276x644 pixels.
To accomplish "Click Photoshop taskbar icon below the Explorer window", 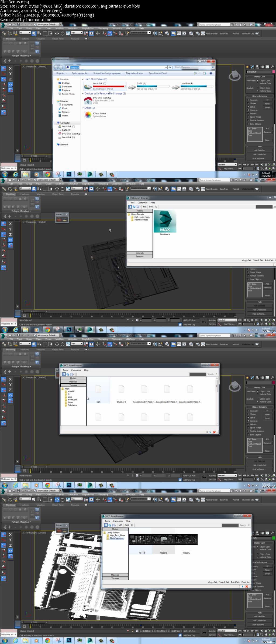I will tap(69, 174).
